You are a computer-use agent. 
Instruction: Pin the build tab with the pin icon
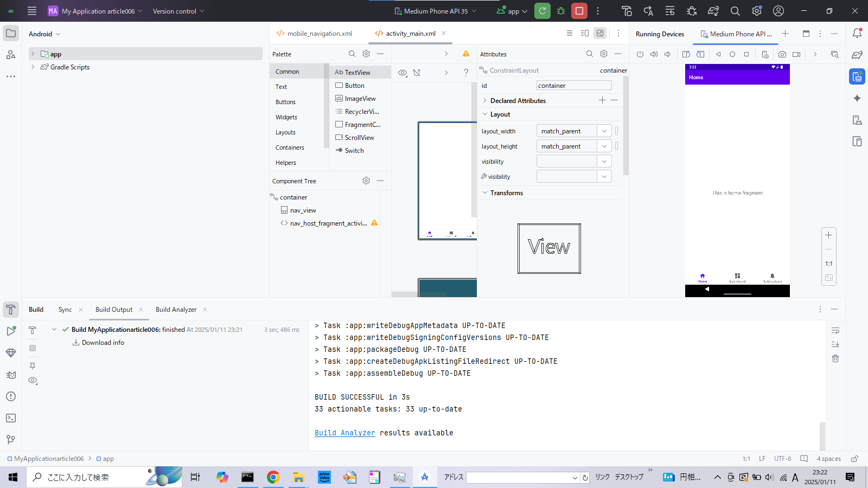pyautogui.click(x=33, y=366)
